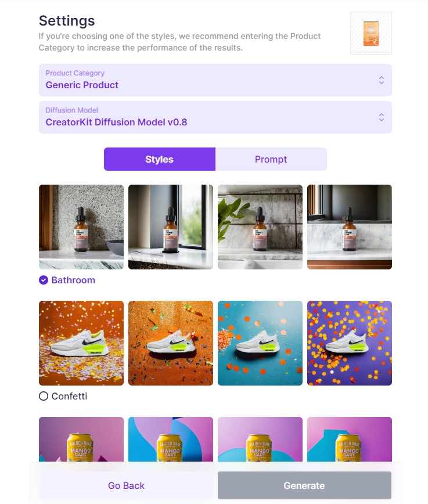428x504 pixels.
Task: Choose the dark mirror bathroom sample image
Action: (x=350, y=227)
